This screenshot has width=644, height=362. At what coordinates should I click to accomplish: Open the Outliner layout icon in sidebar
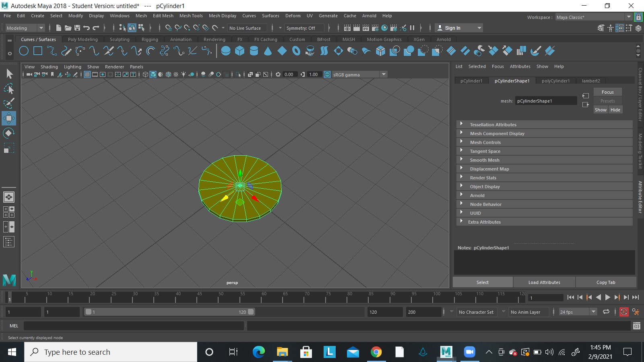(x=9, y=242)
